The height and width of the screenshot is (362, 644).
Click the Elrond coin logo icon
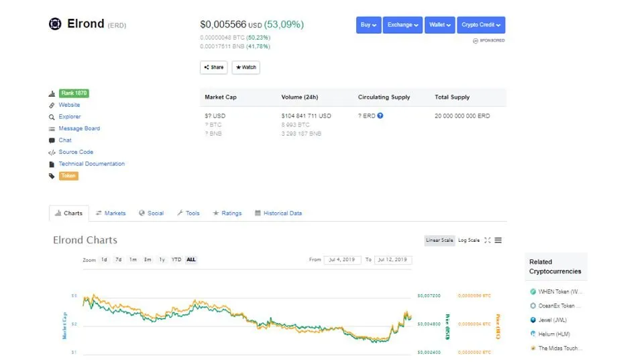(55, 24)
